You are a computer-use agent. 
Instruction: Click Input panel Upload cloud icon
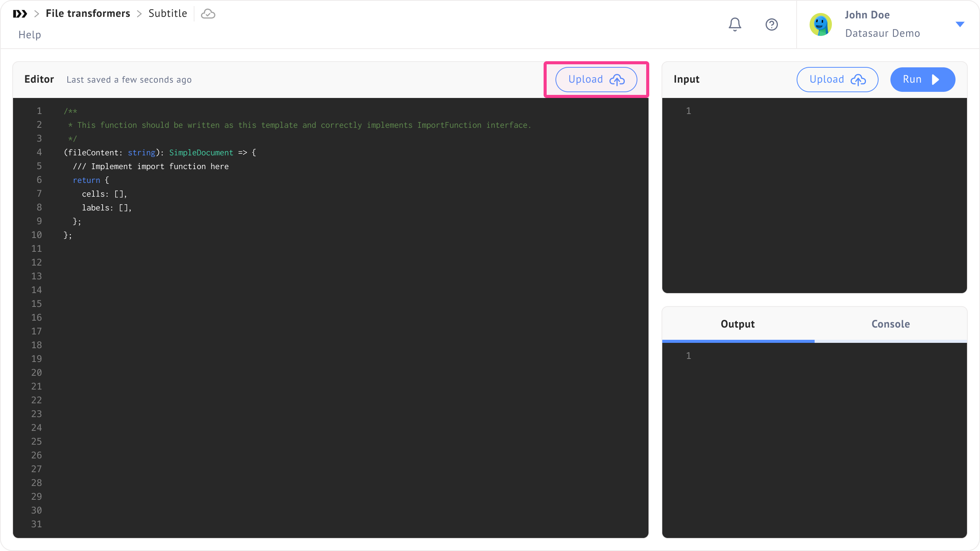858,80
